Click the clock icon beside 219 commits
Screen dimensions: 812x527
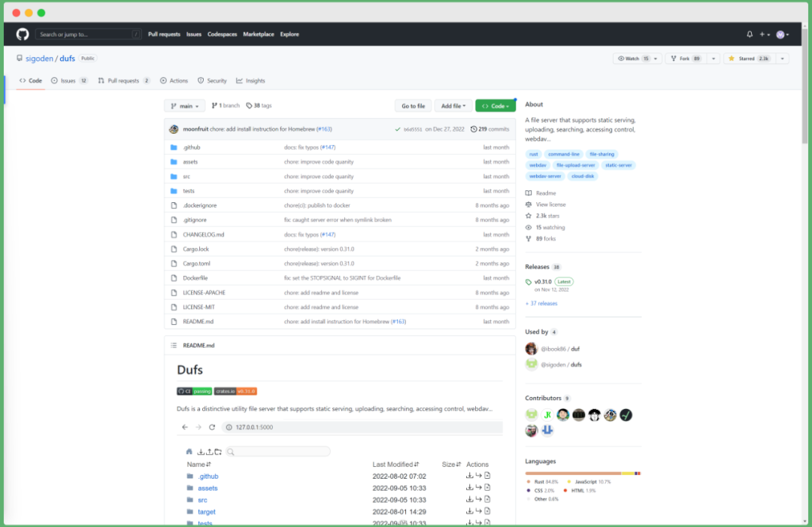pyautogui.click(x=474, y=129)
